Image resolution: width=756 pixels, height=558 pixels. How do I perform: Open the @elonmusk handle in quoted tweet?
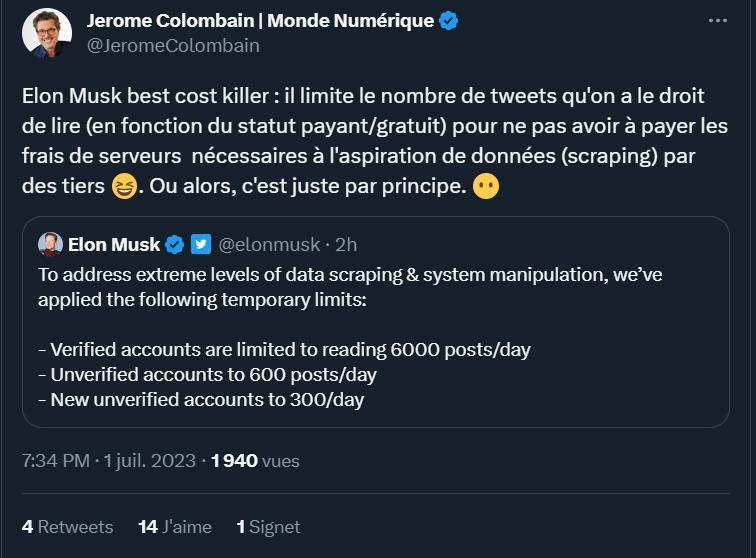(x=269, y=244)
